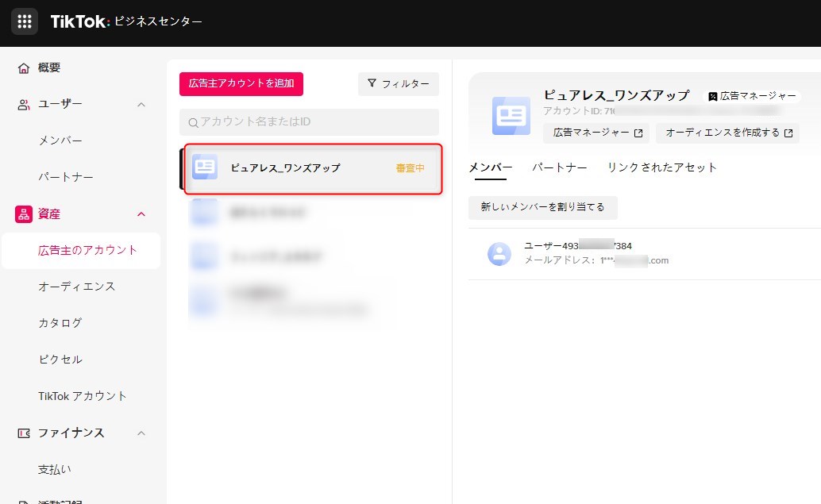Collapse the 資産 section chevron
The width and height of the screenshot is (821, 504).
pyautogui.click(x=141, y=214)
